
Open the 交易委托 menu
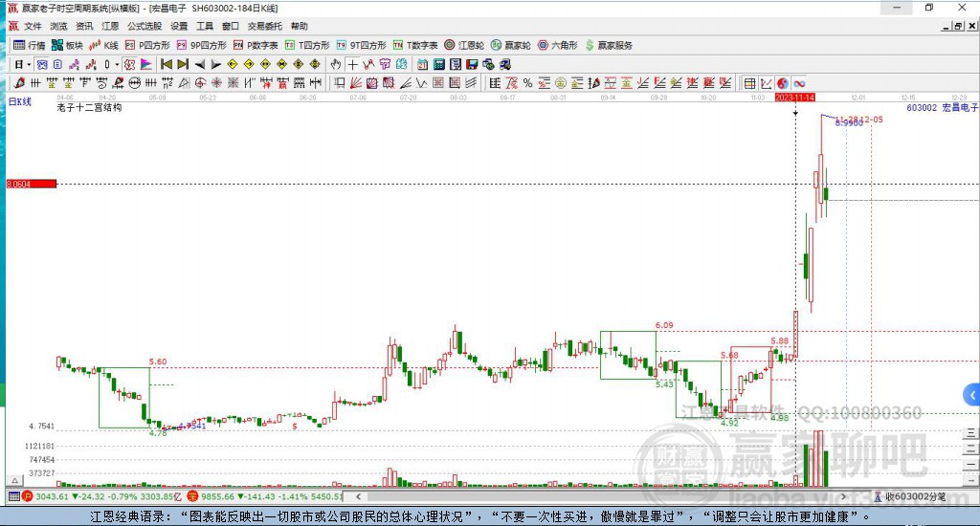pyautogui.click(x=264, y=26)
